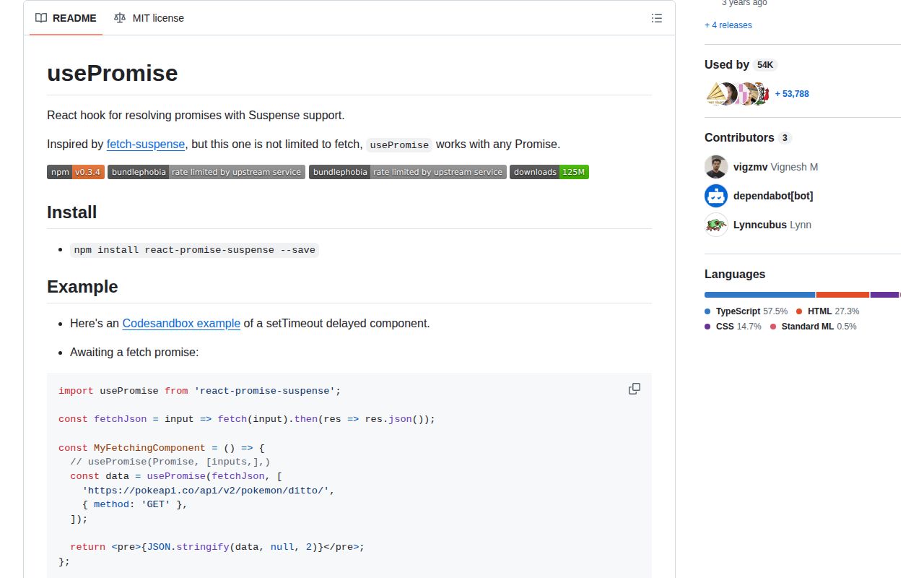Click the 54K used-by counter
Image resolution: width=924 pixels, height=578 pixels.
[x=765, y=65]
